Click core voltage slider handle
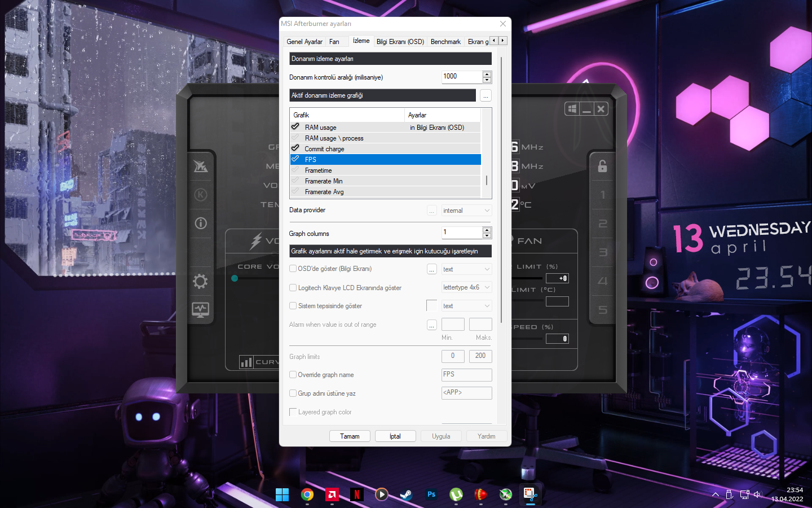Image resolution: width=812 pixels, height=508 pixels. [235, 278]
